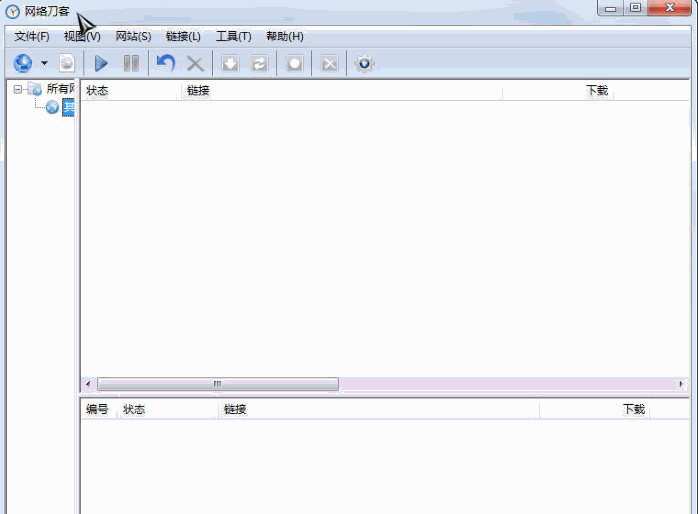Click the download arrow toolbar icon

(230, 64)
